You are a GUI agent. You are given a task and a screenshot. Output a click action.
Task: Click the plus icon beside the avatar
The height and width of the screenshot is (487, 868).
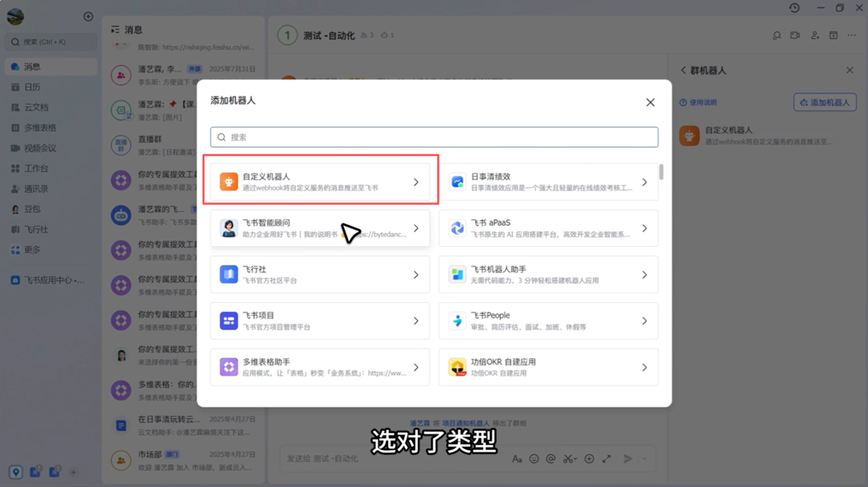point(88,17)
